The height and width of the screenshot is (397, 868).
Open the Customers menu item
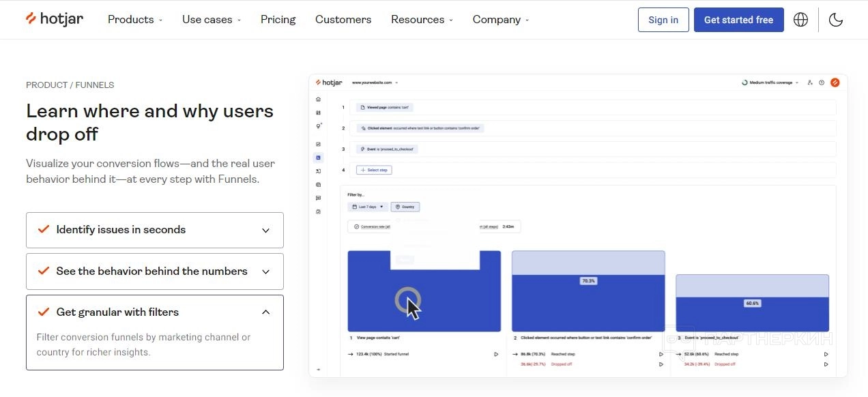[x=343, y=20]
